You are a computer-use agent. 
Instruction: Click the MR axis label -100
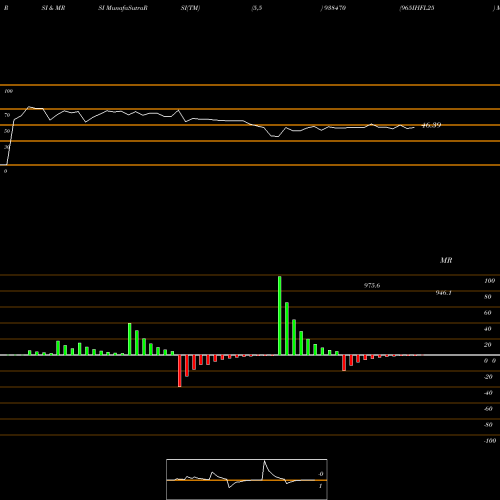coord(490,441)
